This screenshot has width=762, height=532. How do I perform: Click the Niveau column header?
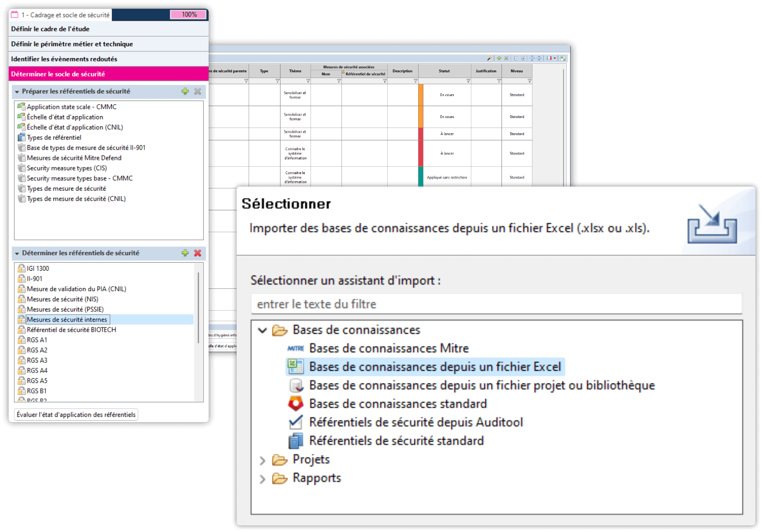click(x=517, y=71)
